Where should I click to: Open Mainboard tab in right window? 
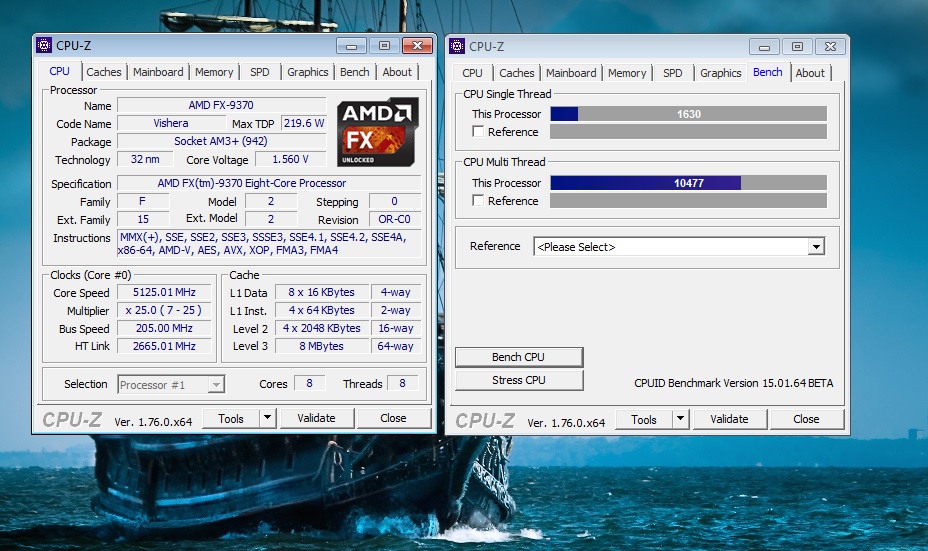pos(571,73)
